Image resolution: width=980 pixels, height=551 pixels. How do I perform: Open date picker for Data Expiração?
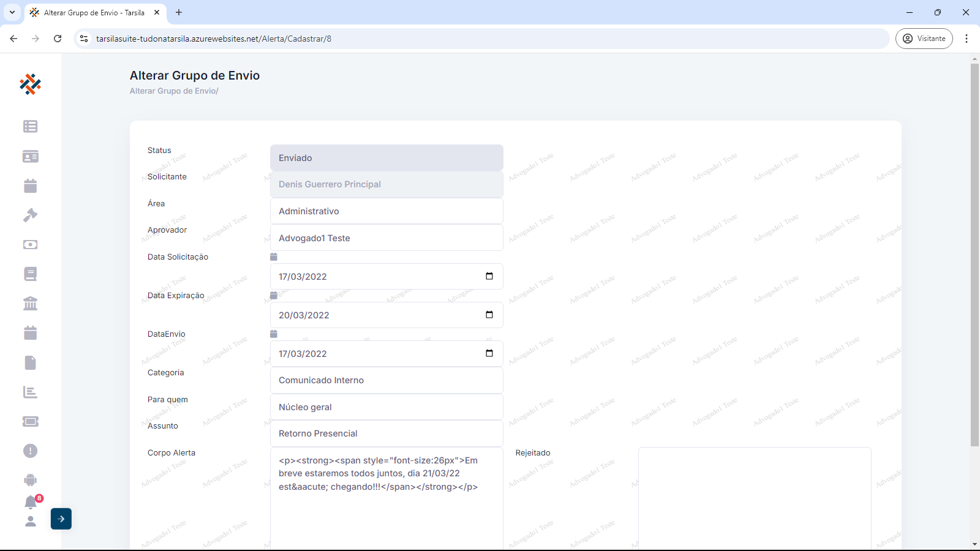(x=489, y=315)
